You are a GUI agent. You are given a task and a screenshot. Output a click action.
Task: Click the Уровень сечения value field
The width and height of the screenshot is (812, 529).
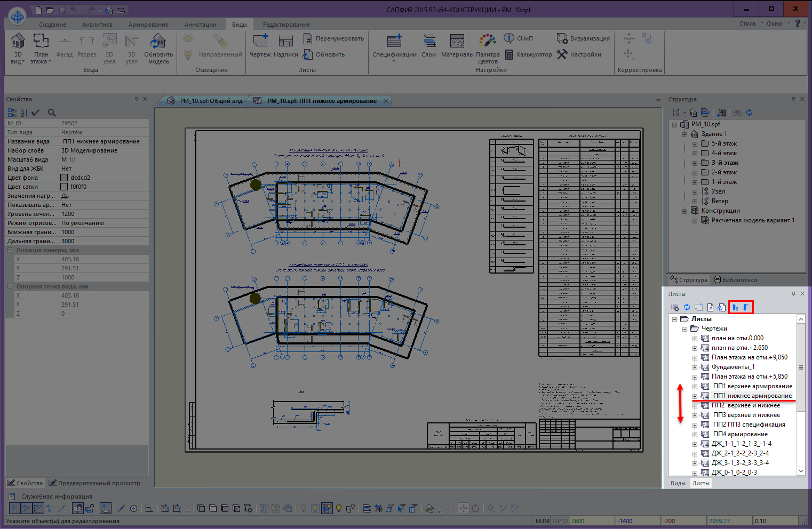[x=104, y=214]
